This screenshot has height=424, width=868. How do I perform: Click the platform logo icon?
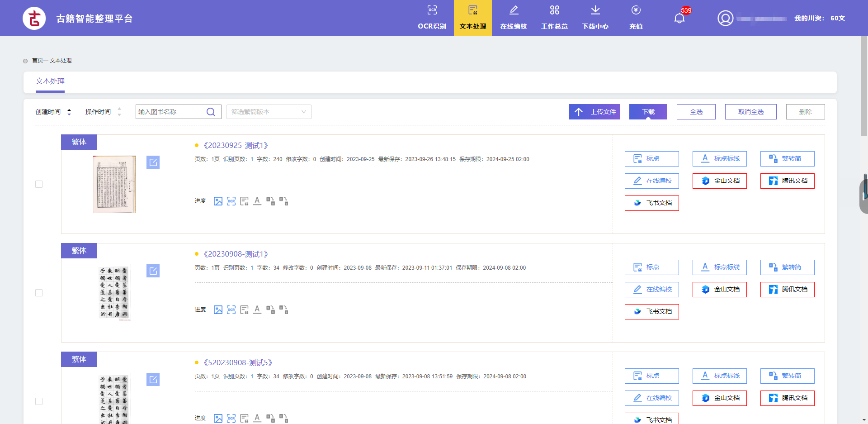34,19
